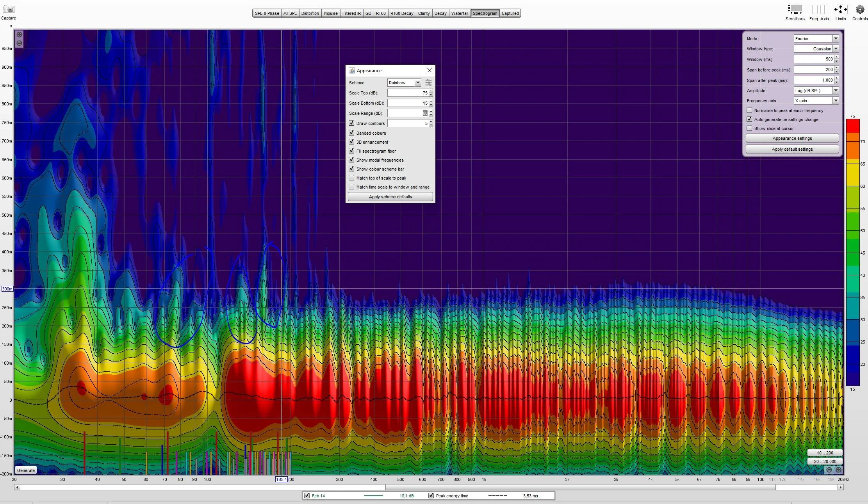Image resolution: width=868 pixels, height=504 pixels.
Task: Switch to the SPL & Phase tab
Action: [267, 13]
